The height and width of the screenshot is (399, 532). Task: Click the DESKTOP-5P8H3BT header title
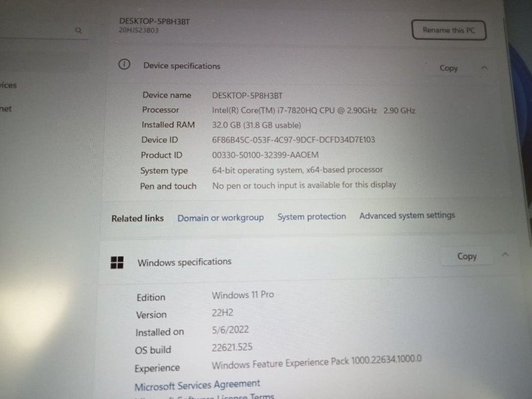pyautogui.click(x=154, y=21)
